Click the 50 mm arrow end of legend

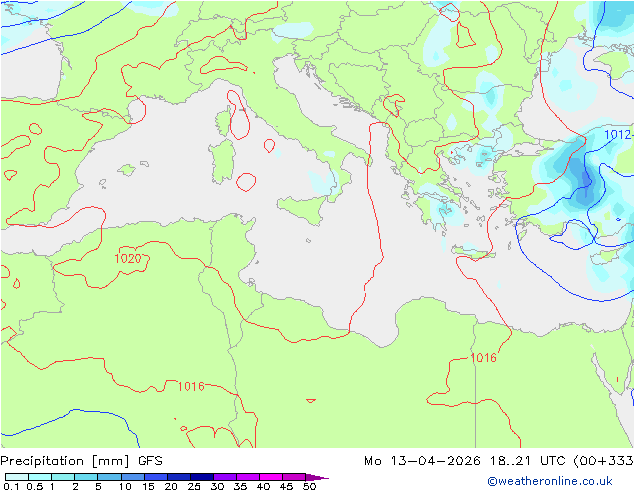pos(317,477)
